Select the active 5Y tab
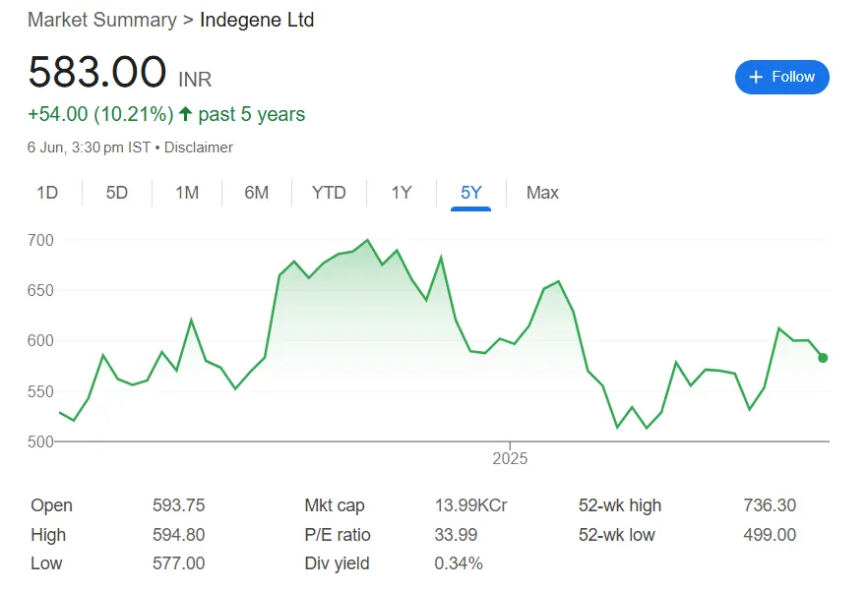 coord(471,193)
